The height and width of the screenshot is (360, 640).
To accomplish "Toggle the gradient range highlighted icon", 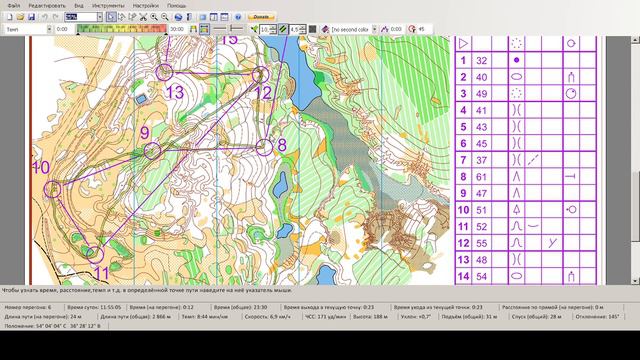I will tap(204, 29).
